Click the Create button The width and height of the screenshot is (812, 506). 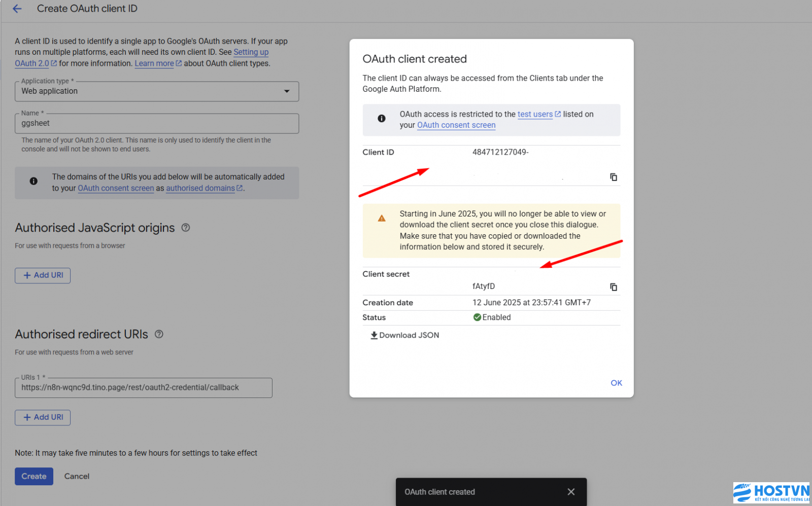(34, 476)
